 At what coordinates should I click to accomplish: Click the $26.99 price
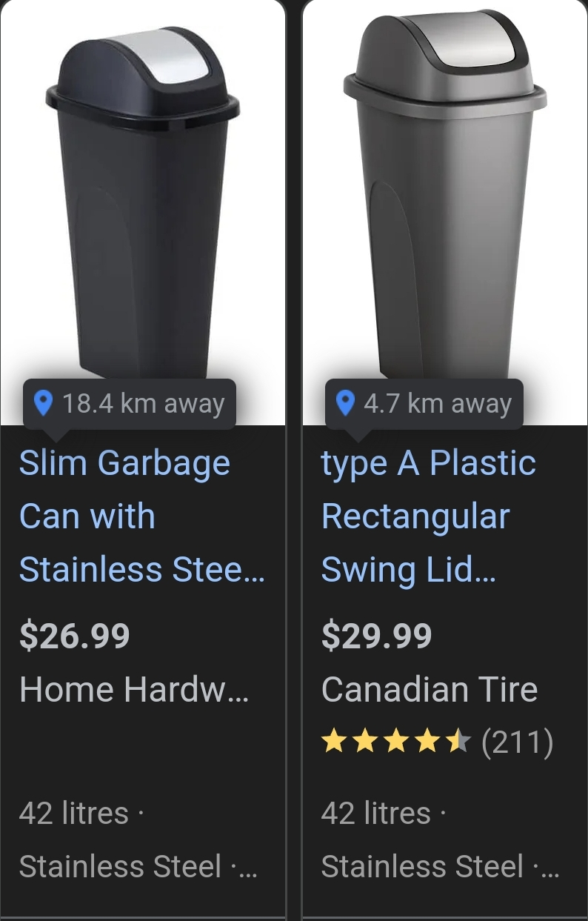coord(75,636)
